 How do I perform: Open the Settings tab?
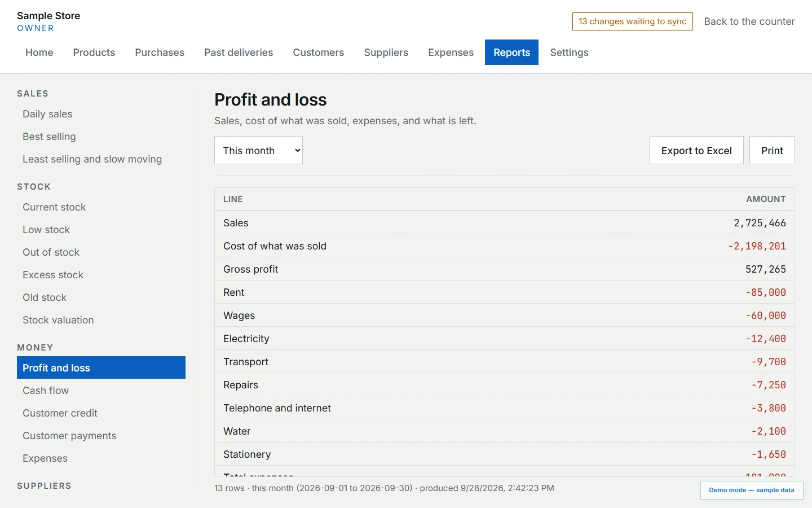point(570,52)
